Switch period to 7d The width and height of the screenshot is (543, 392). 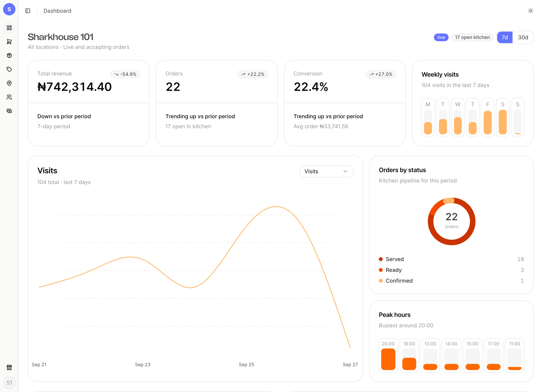[x=505, y=37]
